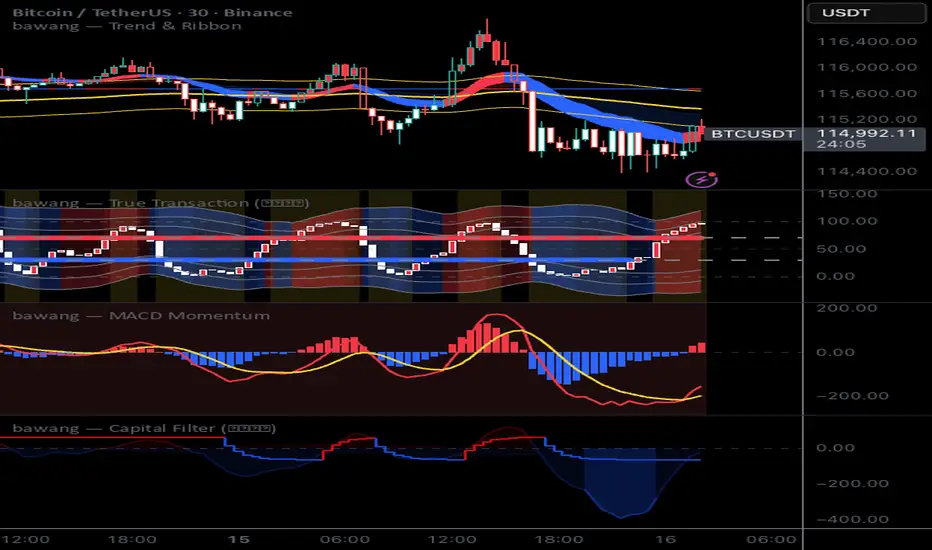Click the 150.00 True Transaction scale label
932x550 pixels.
click(847, 194)
